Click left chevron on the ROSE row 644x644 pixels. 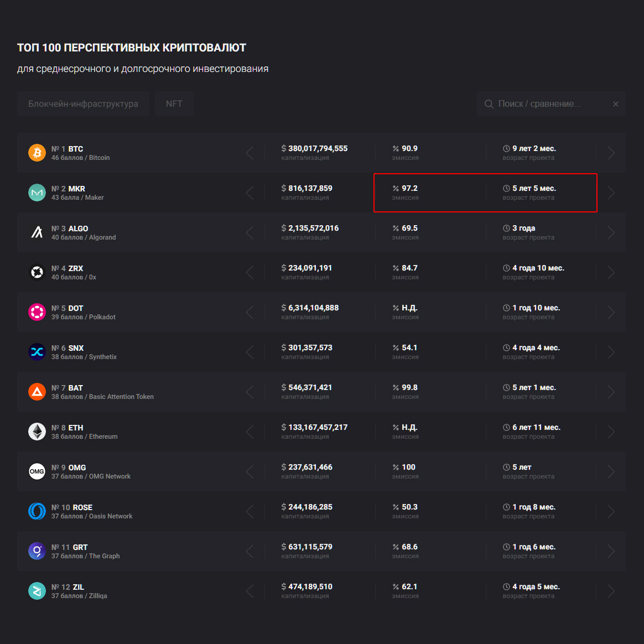pyautogui.click(x=250, y=511)
